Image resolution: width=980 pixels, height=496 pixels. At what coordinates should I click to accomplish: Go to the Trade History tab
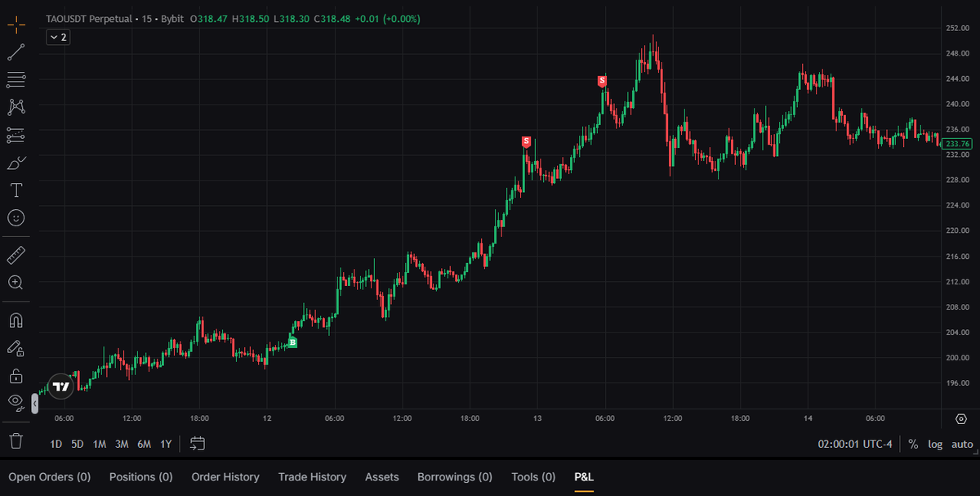pos(312,476)
